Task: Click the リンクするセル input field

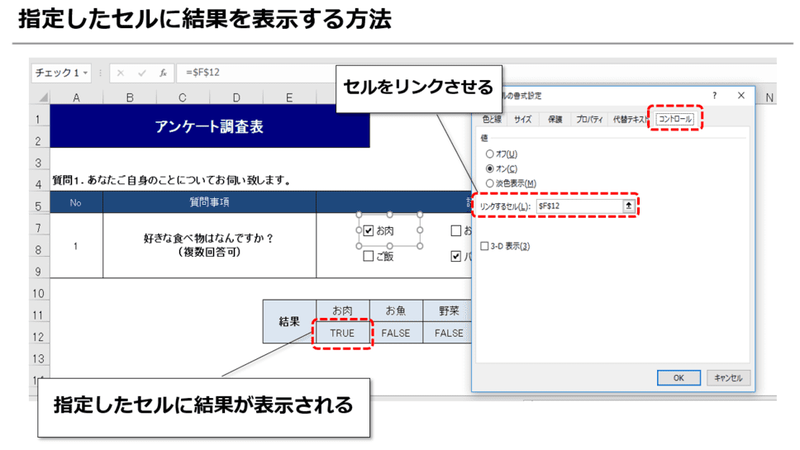Action: (579, 206)
